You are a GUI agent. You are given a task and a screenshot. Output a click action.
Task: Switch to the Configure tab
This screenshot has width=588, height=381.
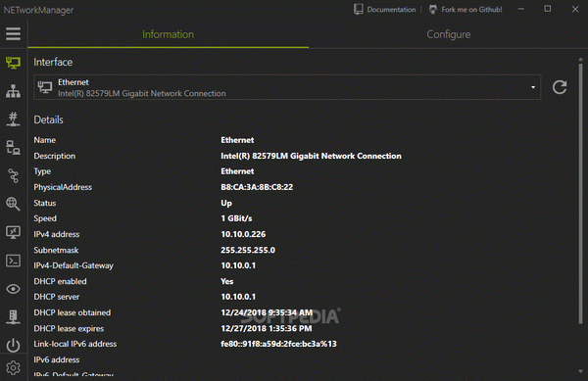pos(448,34)
